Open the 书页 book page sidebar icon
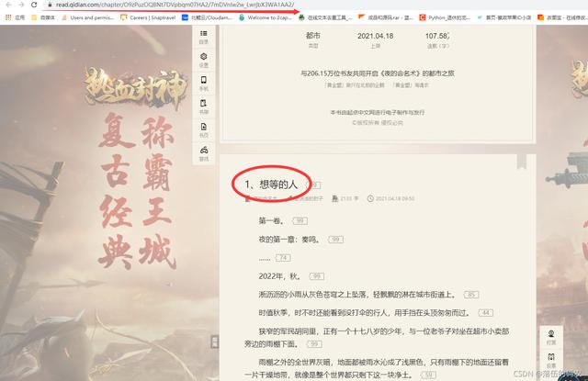 pos(204,129)
